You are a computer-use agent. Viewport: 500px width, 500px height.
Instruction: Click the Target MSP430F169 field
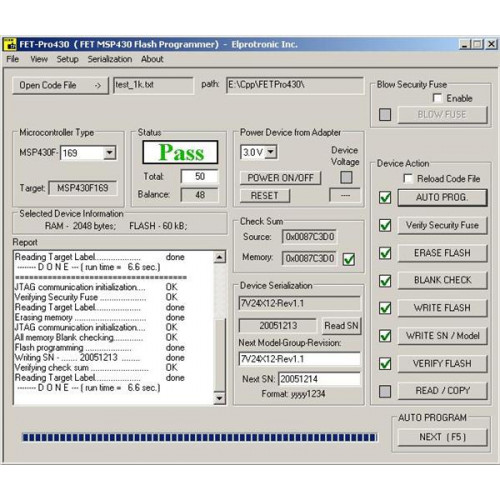coord(83,188)
